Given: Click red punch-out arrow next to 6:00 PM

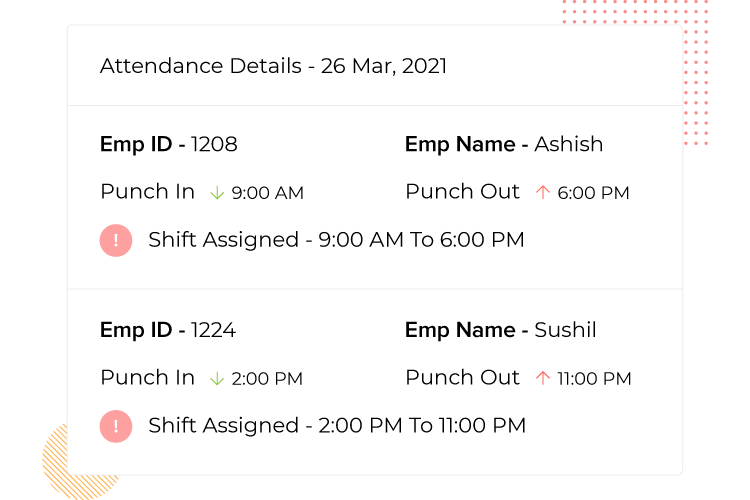Looking at the screenshot, I should (x=543, y=192).
